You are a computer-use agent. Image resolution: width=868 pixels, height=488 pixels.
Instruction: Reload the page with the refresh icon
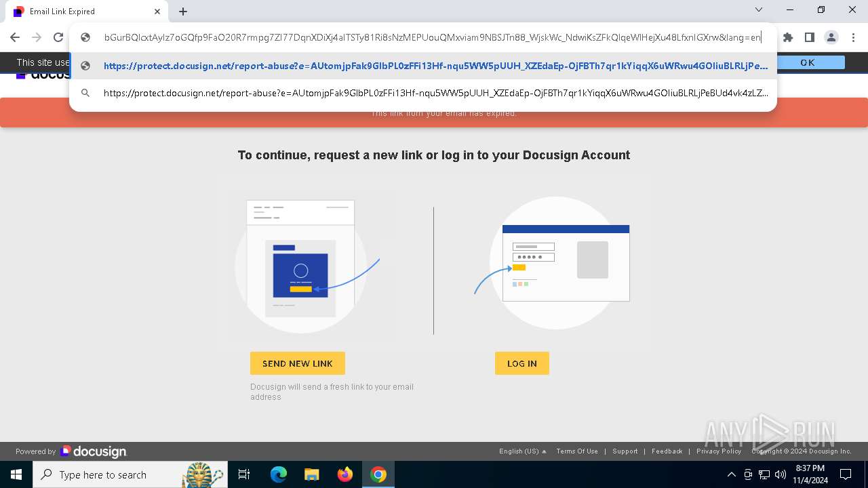(58, 37)
